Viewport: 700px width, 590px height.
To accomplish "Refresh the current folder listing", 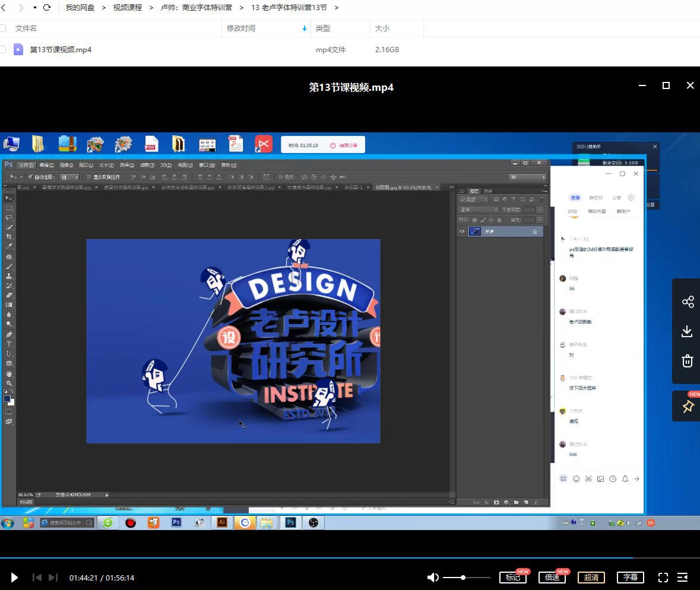I will [47, 8].
